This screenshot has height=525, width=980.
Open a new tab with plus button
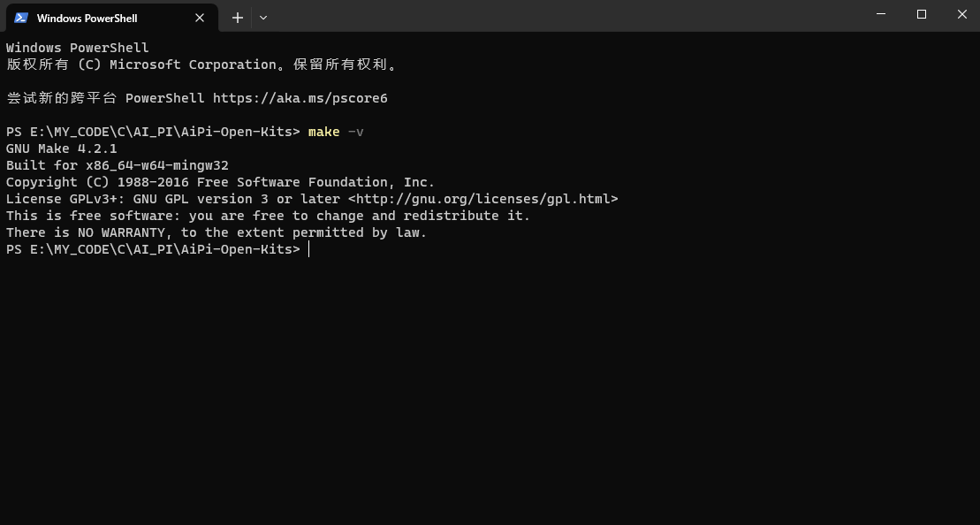pyautogui.click(x=238, y=18)
